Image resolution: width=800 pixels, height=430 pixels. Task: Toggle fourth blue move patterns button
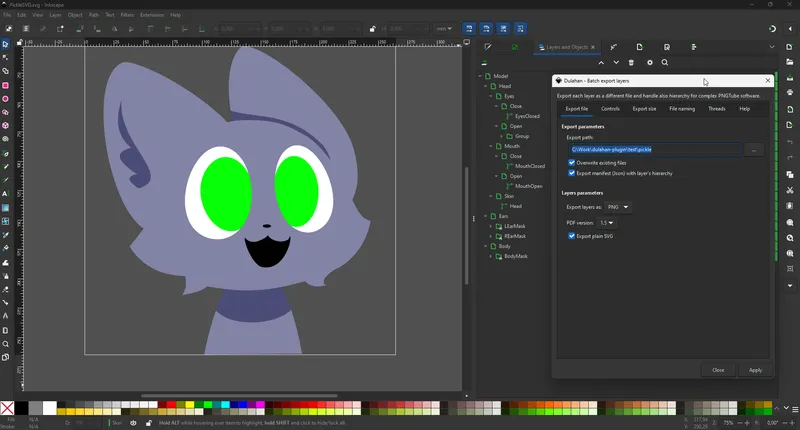click(520, 29)
